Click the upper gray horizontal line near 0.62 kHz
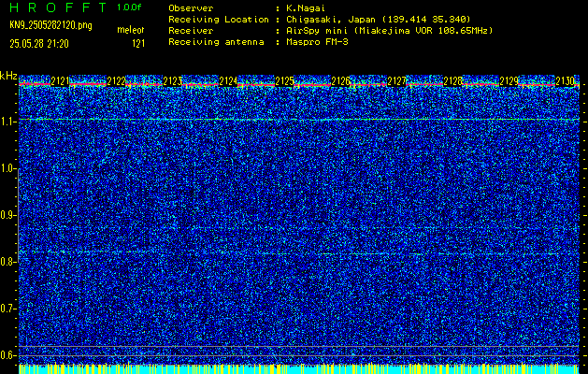Screen dimensions: 588x374 point(298,346)
